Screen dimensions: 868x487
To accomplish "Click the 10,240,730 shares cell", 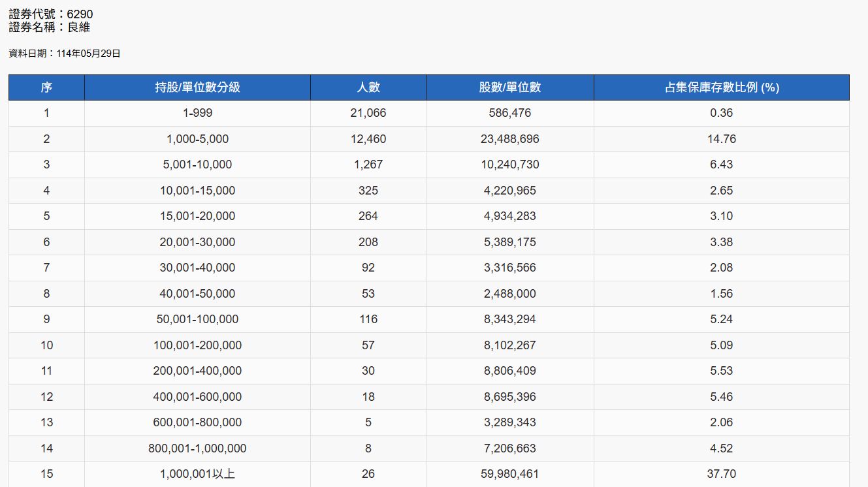I will click(510, 165).
